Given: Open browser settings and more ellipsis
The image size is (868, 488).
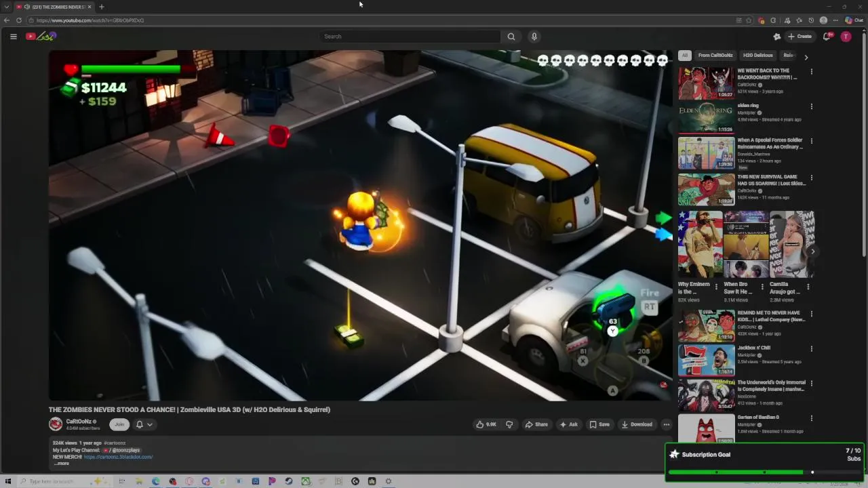Looking at the screenshot, I should [x=835, y=20].
